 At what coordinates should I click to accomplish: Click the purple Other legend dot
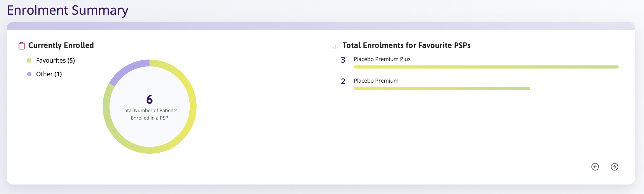click(29, 74)
